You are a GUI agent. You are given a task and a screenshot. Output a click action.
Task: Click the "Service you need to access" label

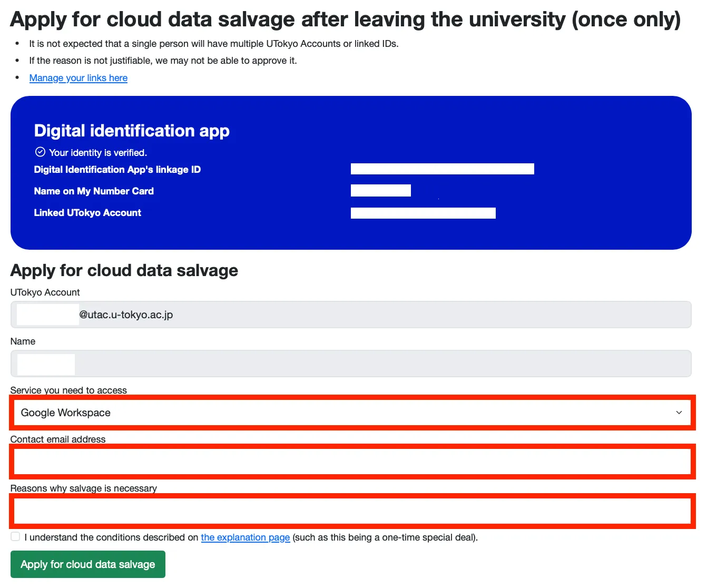tap(68, 390)
